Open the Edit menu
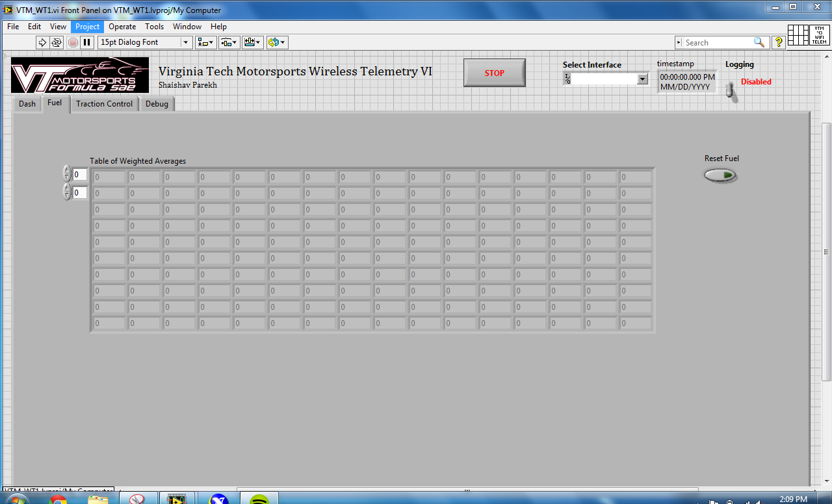 pos(34,27)
